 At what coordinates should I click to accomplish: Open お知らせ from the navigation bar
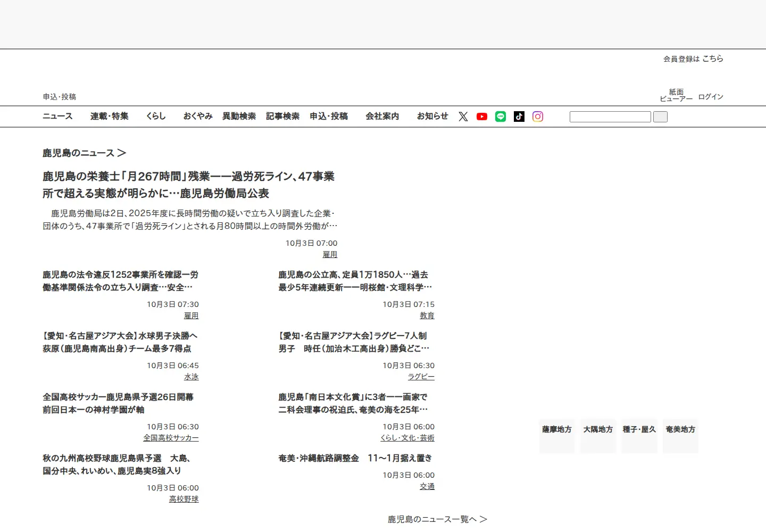(x=432, y=116)
